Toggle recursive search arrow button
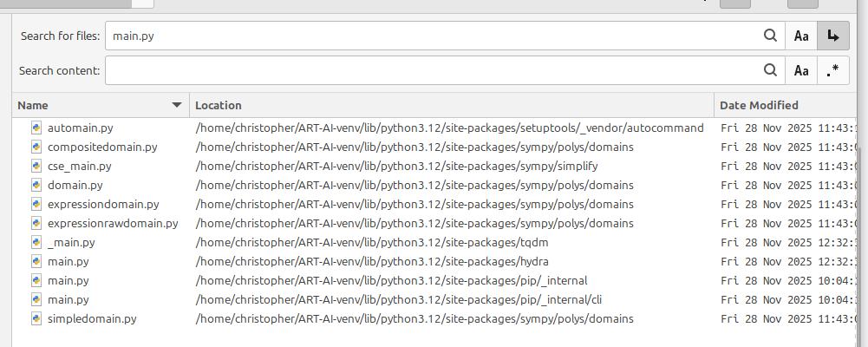This screenshot has height=347, width=868. [x=833, y=36]
